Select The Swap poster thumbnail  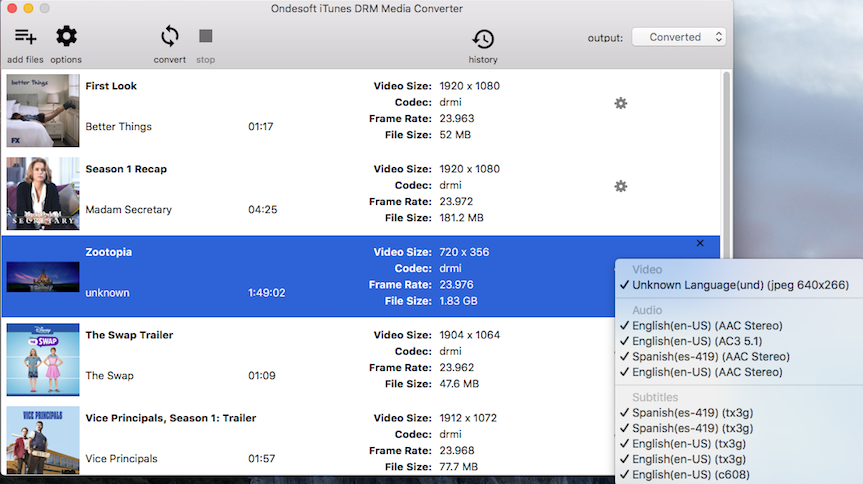coord(43,360)
